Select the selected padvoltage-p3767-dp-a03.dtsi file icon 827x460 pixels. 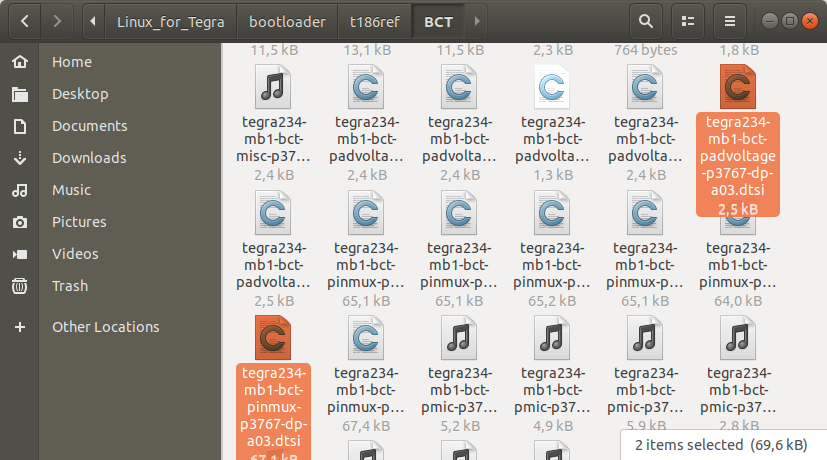tap(738, 87)
